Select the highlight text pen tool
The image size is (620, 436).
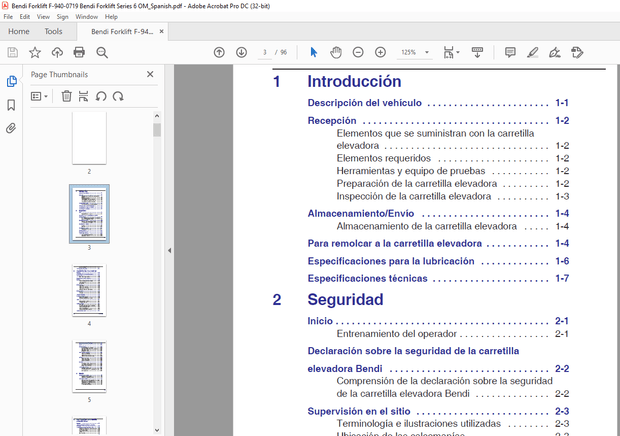pos(533,52)
